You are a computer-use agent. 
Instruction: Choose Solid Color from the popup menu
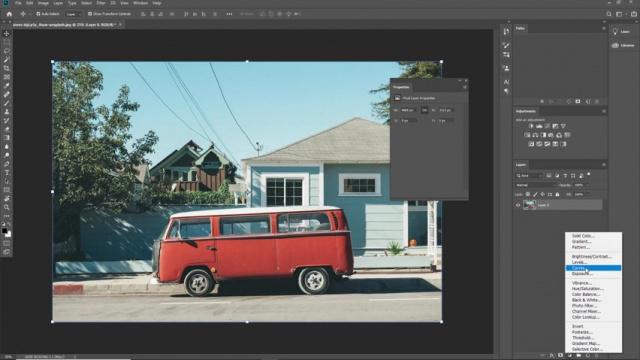593,236
